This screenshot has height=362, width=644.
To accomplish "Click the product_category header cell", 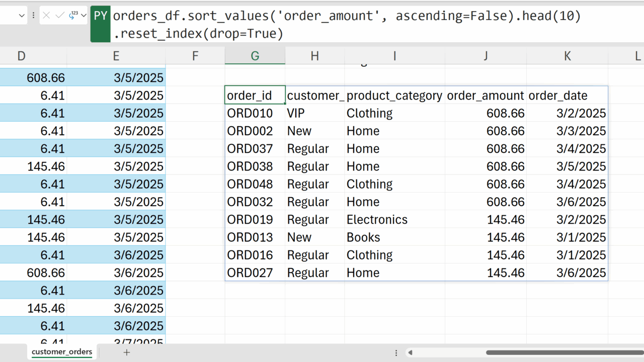I will coord(394,95).
